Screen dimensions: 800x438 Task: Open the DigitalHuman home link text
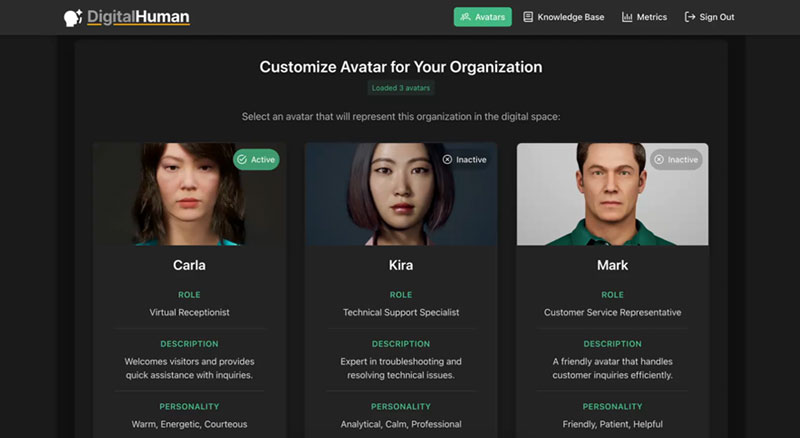click(138, 17)
